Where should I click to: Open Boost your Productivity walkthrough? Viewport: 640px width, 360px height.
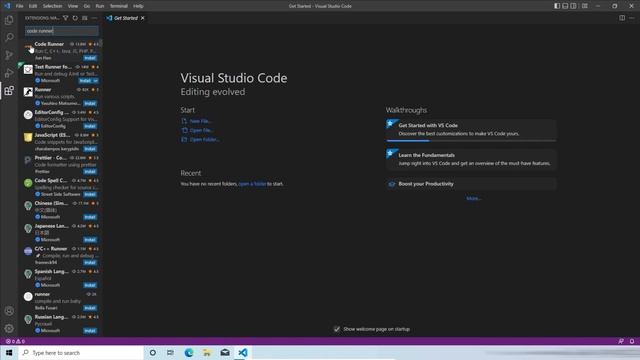(x=471, y=184)
